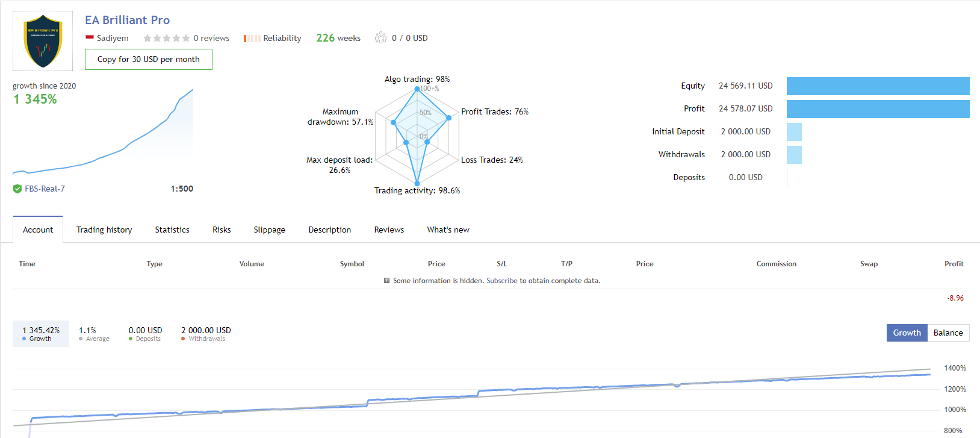
Task: Click the Maximum drawdown 57.1% label
Action: tap(341, 117)
